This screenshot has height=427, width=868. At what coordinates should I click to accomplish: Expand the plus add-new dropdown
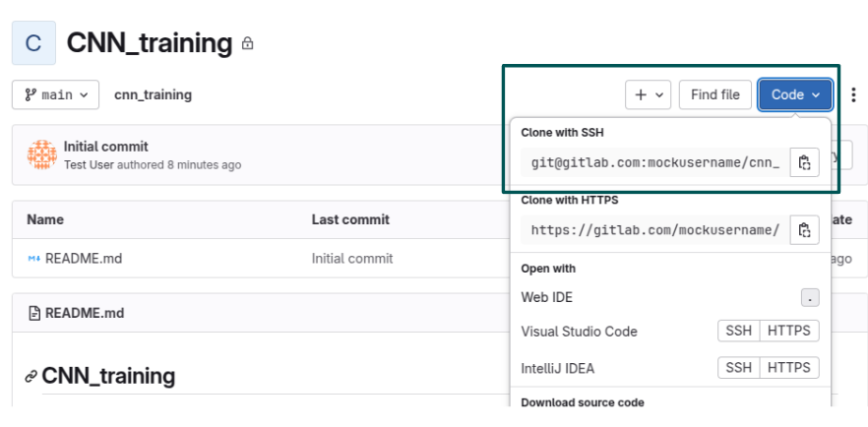point(649,94)
